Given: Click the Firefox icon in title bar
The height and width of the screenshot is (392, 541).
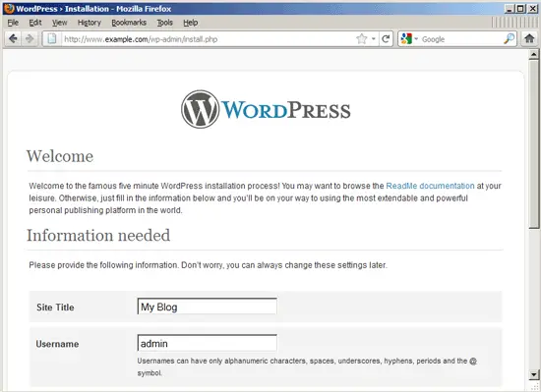Looking at the screenshot, I should coord(9,8).
